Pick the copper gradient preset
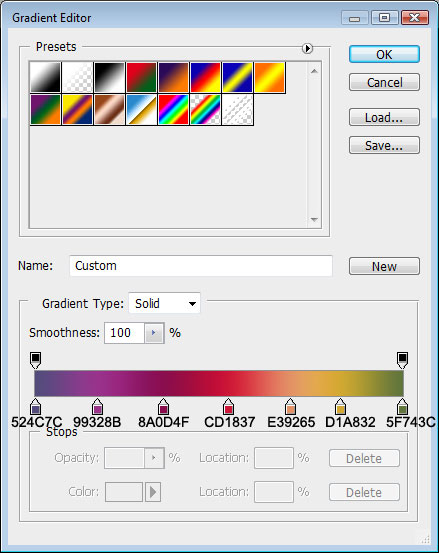Screen dimensions: 439x553 (109, 109)
